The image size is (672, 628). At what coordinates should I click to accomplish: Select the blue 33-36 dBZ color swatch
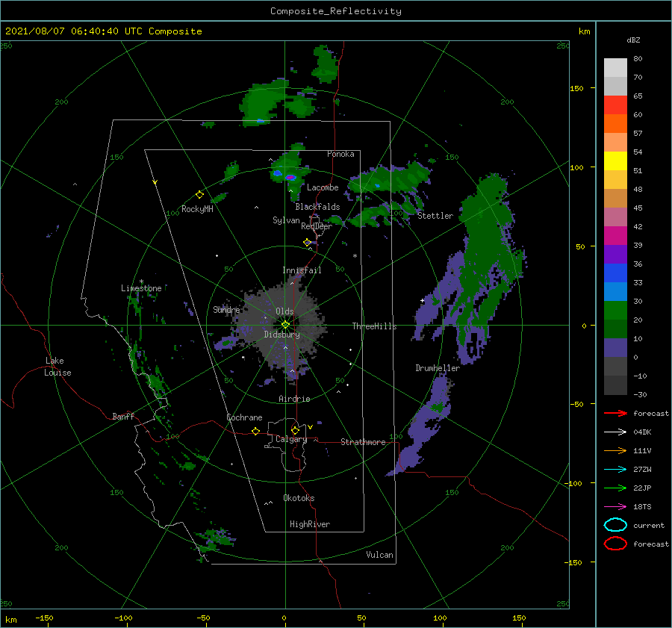(615, 273)
